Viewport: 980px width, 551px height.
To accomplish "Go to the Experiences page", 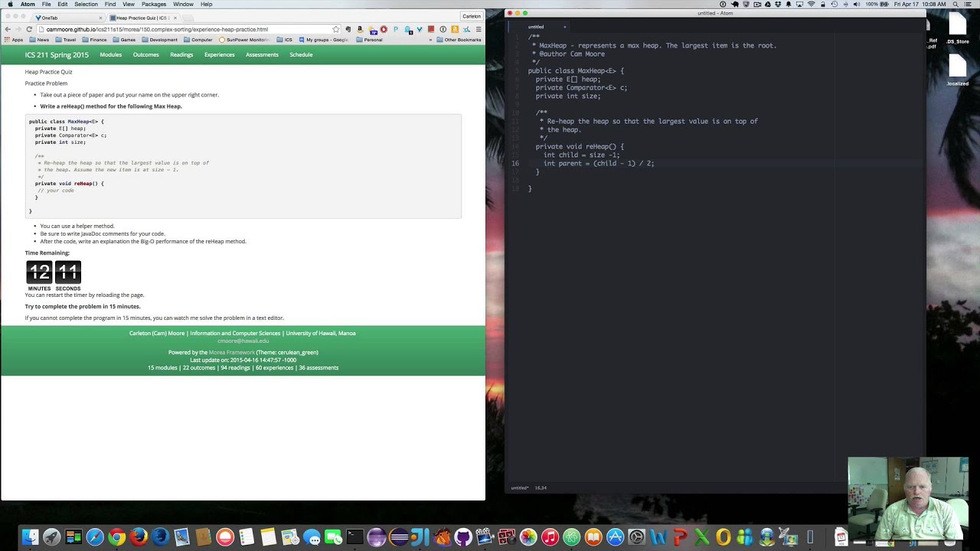I will point(219,55).
